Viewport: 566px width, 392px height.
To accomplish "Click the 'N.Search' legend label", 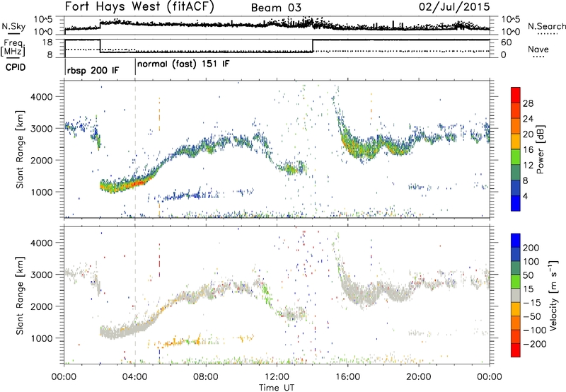I will 546,26.
